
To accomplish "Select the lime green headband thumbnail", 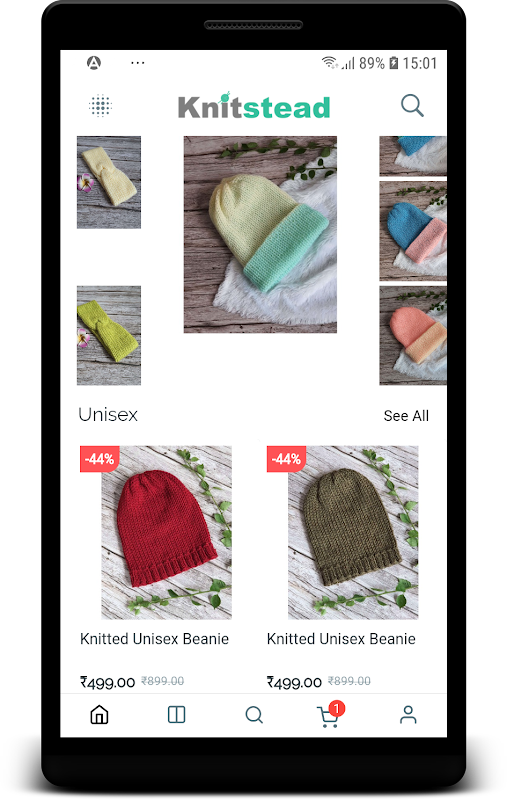I will [x=109, y=335].
